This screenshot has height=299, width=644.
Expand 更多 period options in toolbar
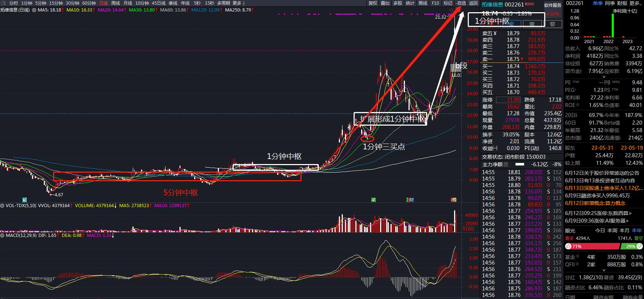click(x=239, y=3)
